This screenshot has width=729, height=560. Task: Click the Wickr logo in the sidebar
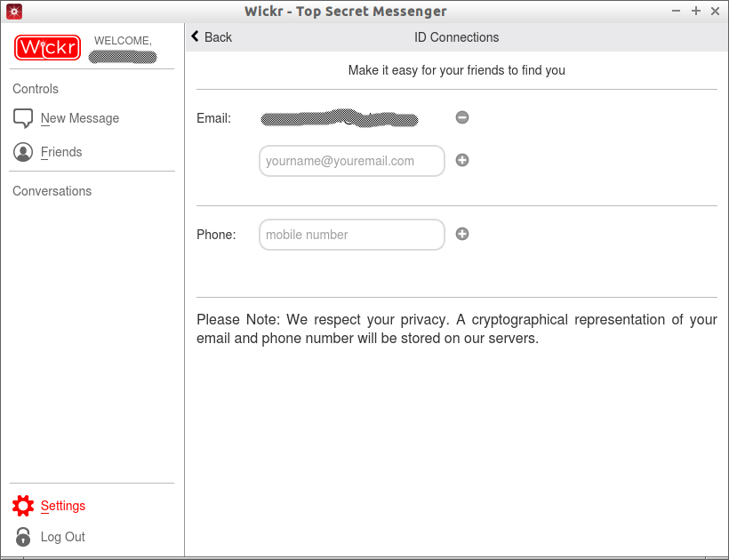[47, 47]
